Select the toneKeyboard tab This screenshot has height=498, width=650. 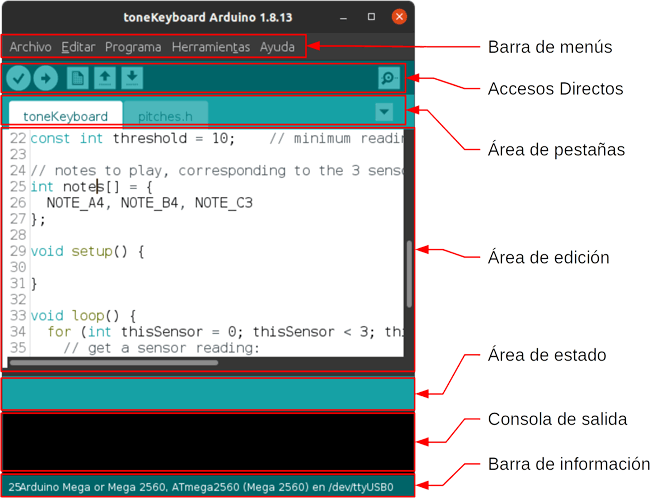tap(65, 116)
